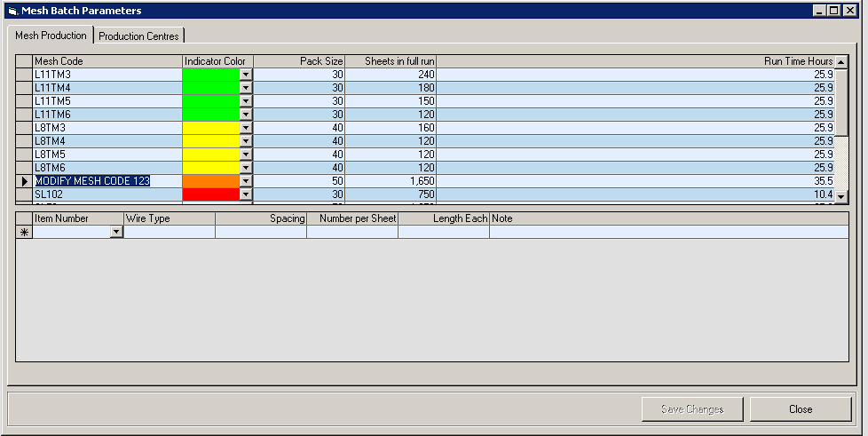Select the row header of MODIFY MESH CODE 123
This screenshot has width=868, height=436.
coord(24,180)
